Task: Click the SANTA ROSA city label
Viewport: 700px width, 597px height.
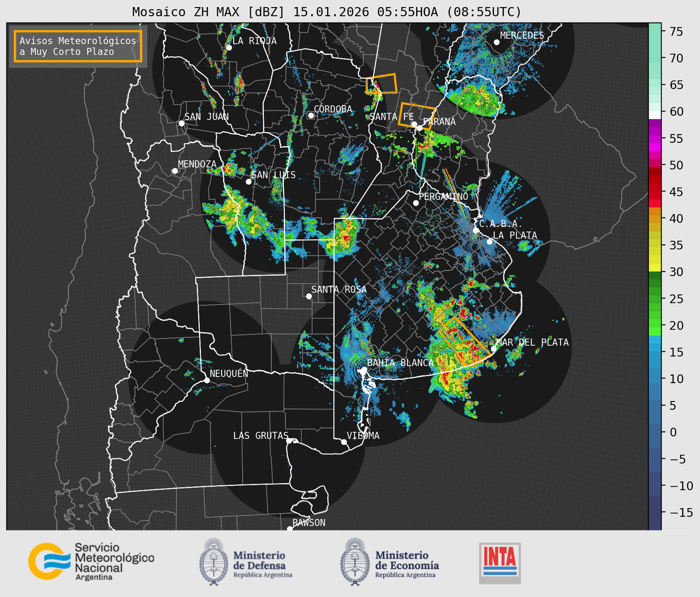Action: pyautogui.click(x=339, y=289)
